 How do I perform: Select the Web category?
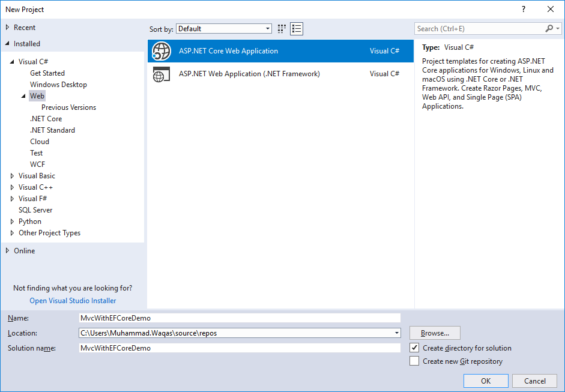pos(37,96)
